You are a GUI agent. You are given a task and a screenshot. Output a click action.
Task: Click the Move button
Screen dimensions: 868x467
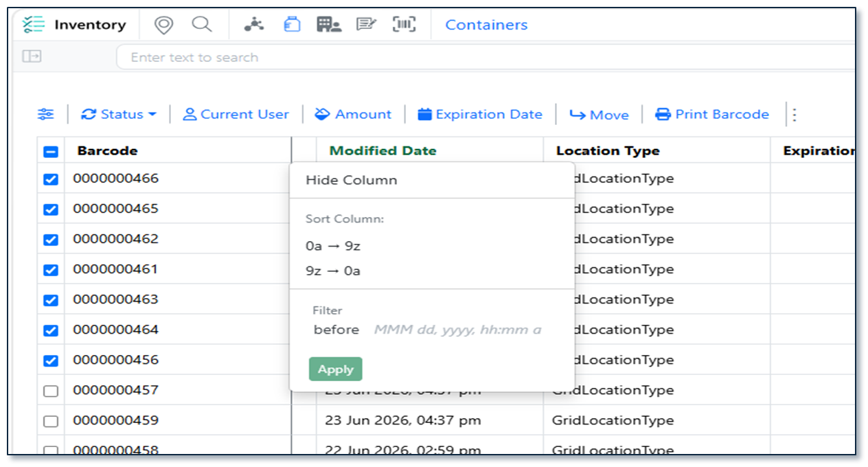pos(599,115)
